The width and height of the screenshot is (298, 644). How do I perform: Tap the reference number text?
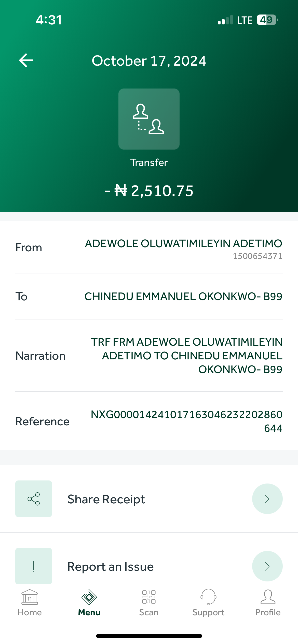[x=186, y=421]
